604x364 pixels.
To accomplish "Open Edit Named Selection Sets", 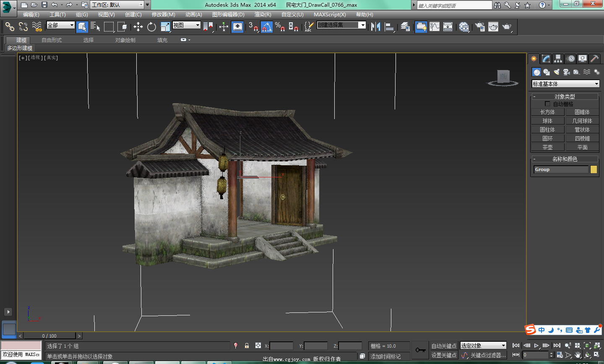I will pos(309,27).
